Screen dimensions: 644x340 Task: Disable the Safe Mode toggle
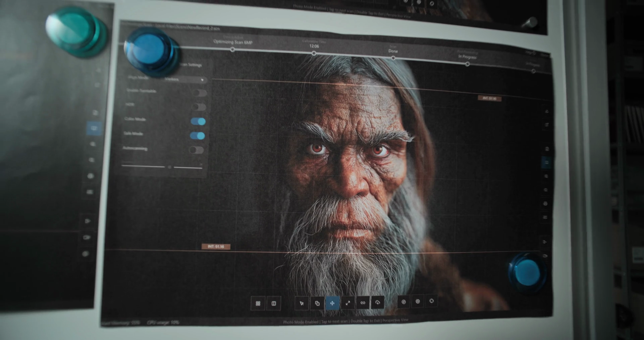197,136
